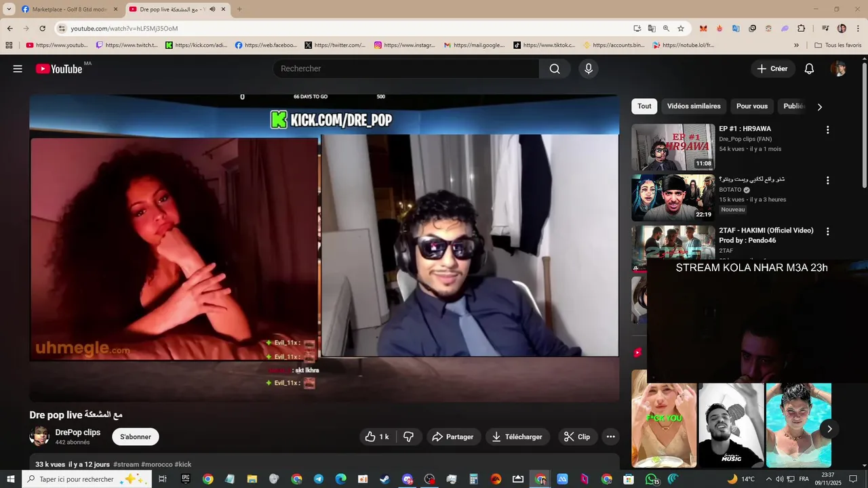Image resolution: width=868 pixels, height=488 pixels.
Task: Open the Steam icon in the taskbar
Action: click(x=385, y=479)
